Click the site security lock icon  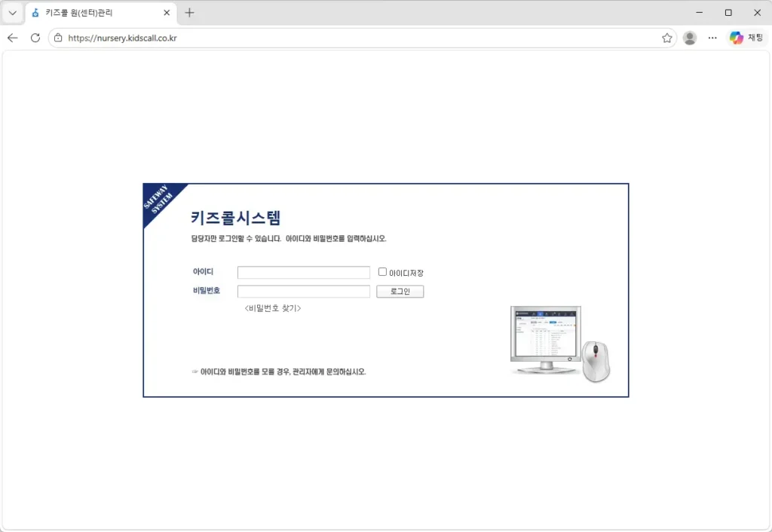coord(59,37)
